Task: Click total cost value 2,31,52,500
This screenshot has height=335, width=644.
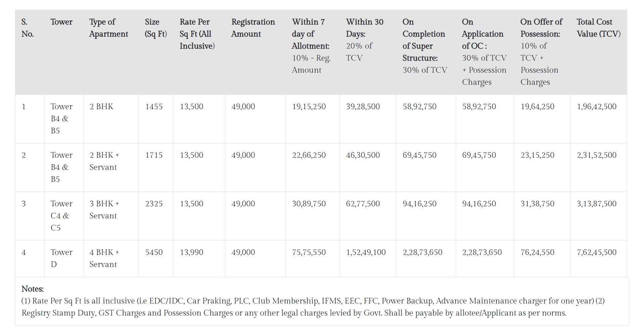Action: [x=596, y=155]
